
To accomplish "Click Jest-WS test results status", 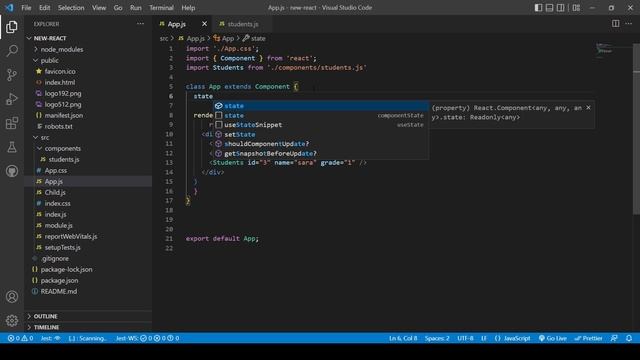I will (147, 338).
